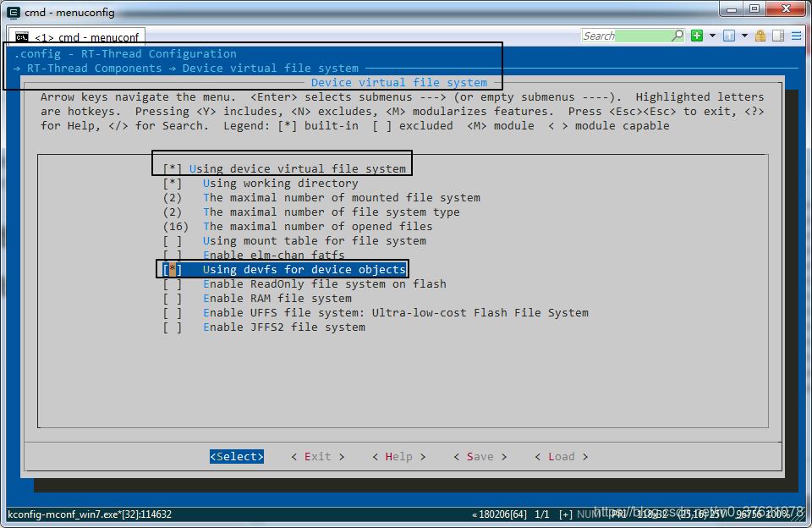Click the < Save > button

[x=480, y=456]
